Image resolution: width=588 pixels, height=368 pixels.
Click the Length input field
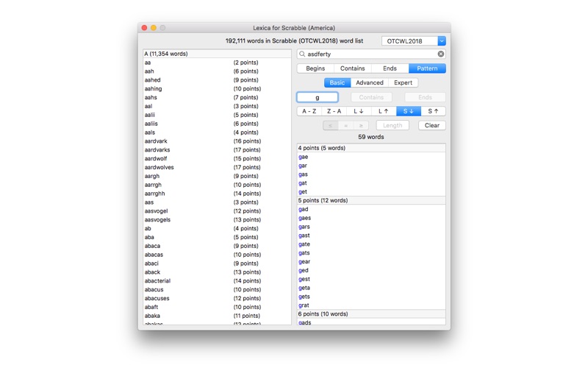(x=392, y=125)
